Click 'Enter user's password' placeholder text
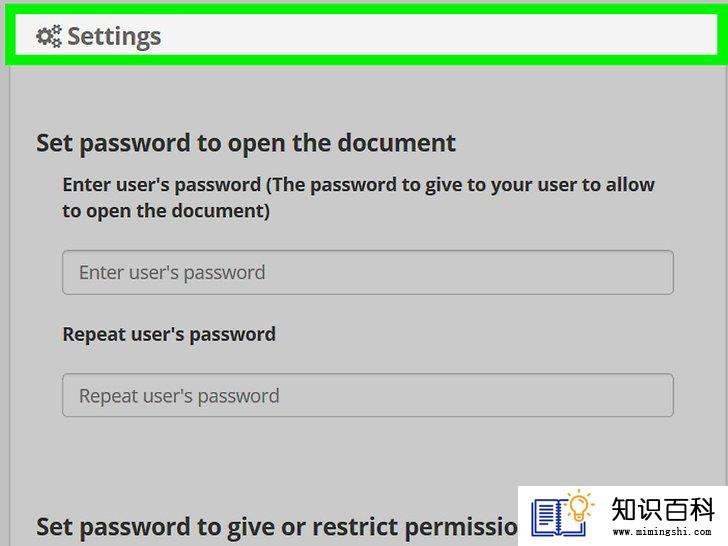This screenshot has height=546, width=728. 172,273
